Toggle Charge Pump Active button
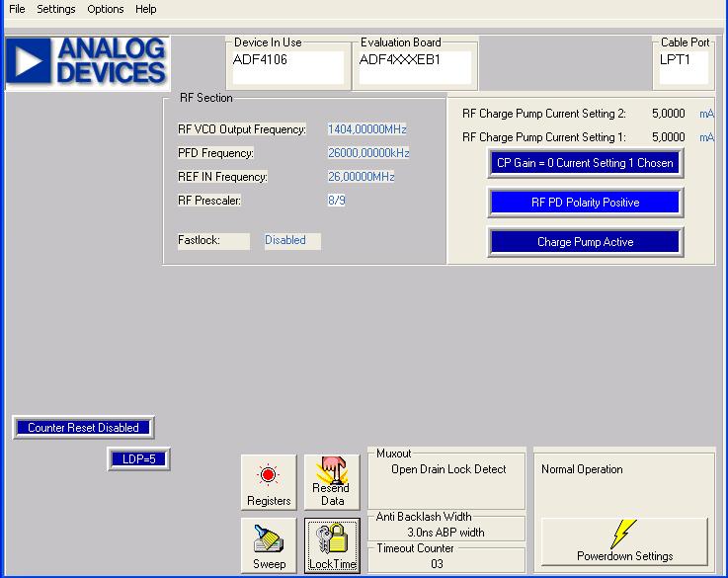The image size is (728, 578). (585, 242)
